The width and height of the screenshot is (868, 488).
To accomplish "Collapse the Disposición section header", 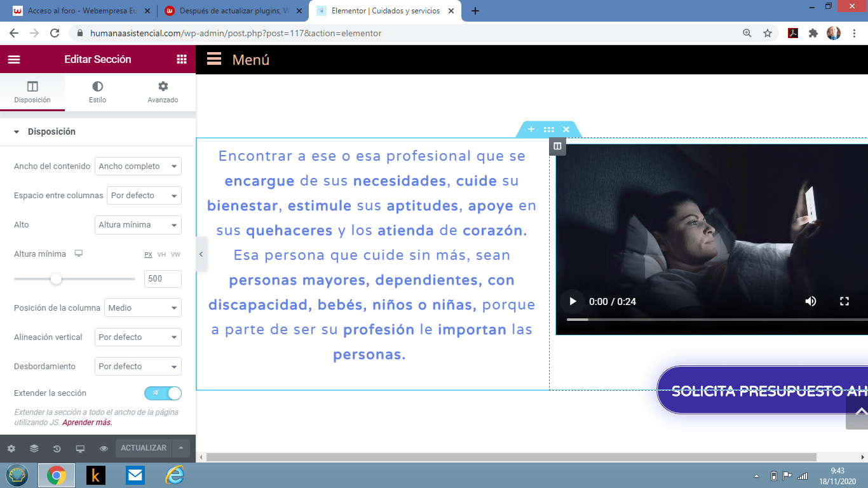I will [x=98, y=132].
